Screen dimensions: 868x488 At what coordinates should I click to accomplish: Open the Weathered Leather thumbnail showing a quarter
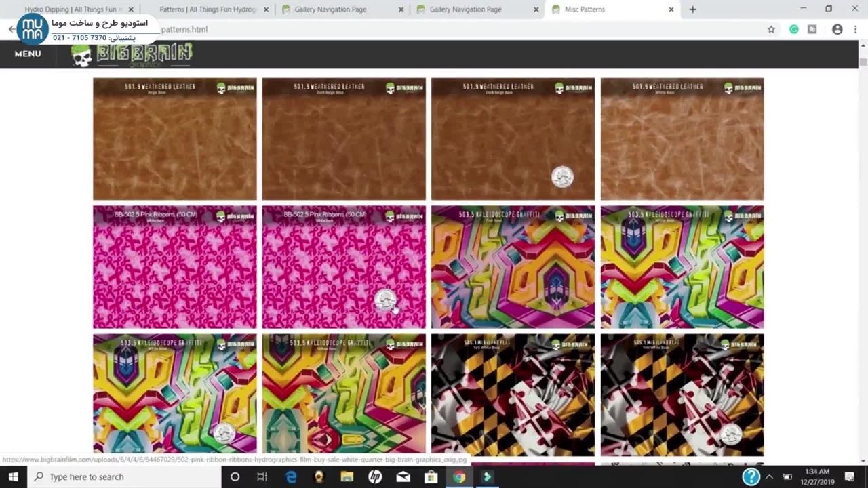pos(513,139)
